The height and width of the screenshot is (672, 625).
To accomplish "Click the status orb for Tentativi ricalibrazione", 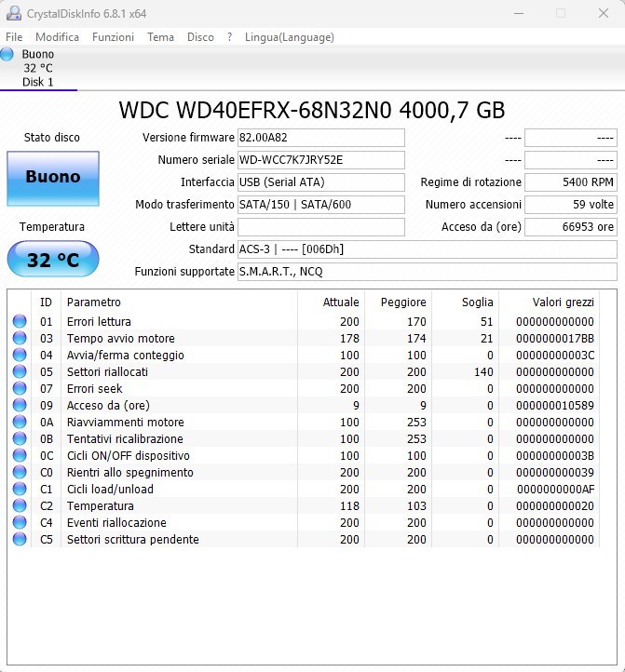I will coord(20,438).
